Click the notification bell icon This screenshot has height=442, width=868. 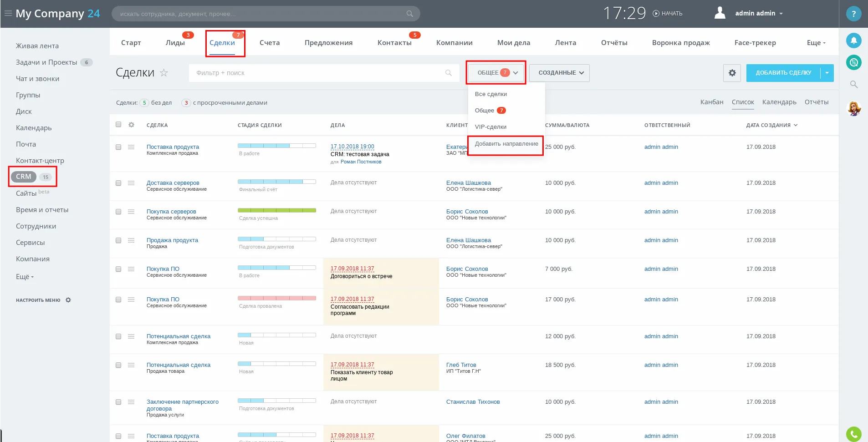pyautogui.click(x=853, y=41)
